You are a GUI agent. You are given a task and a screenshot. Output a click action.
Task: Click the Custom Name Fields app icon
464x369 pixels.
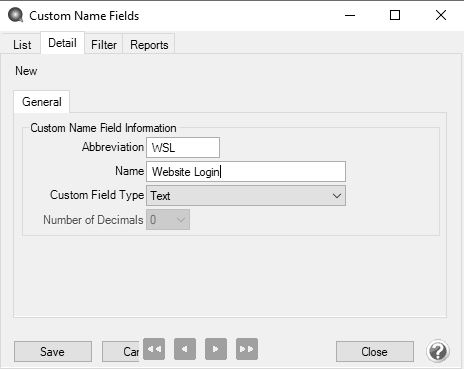point(15,15)
